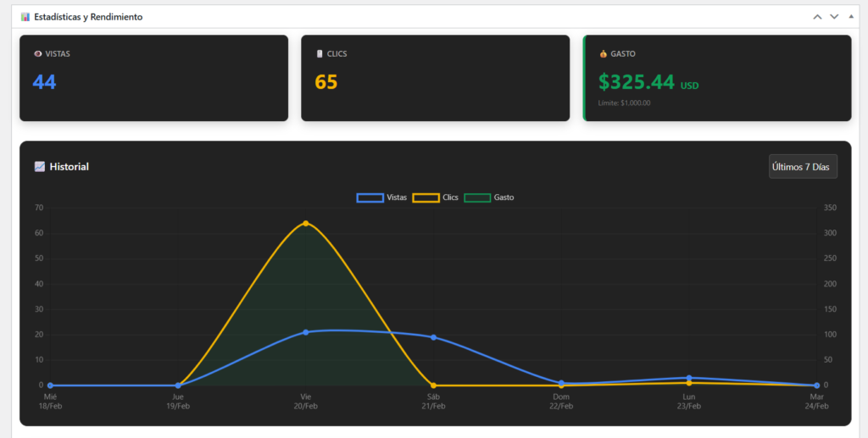
Task: Click the small icon beside the Clics label
Action: [319, 54]
